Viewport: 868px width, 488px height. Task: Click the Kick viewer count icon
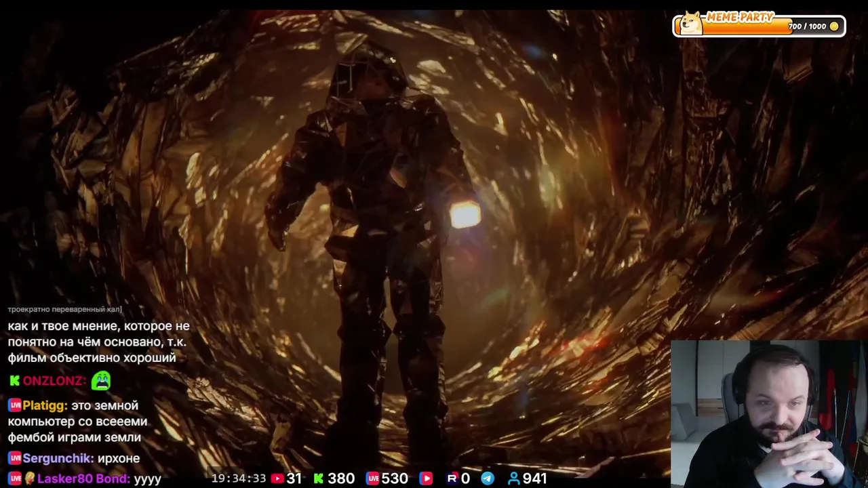318,479
